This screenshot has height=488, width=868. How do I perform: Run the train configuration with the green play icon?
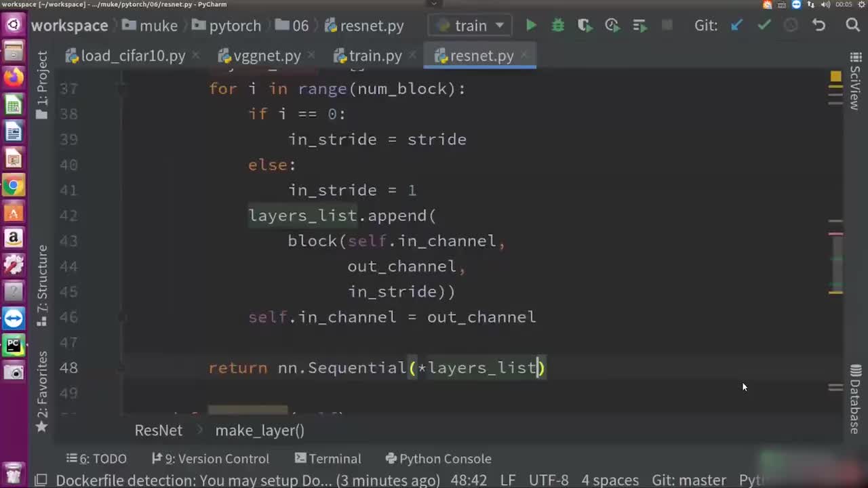pyautogui.click(x=531, y=26)
